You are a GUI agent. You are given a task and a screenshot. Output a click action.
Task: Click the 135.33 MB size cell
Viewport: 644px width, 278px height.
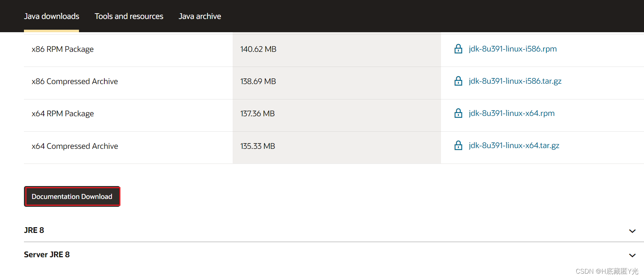click(337, 148)
